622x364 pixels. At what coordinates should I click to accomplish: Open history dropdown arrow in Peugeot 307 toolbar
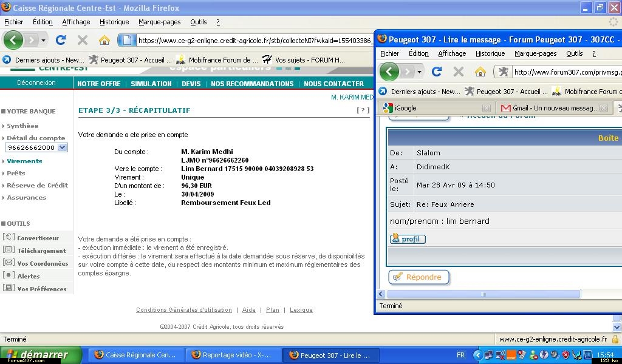click(419, 72)
